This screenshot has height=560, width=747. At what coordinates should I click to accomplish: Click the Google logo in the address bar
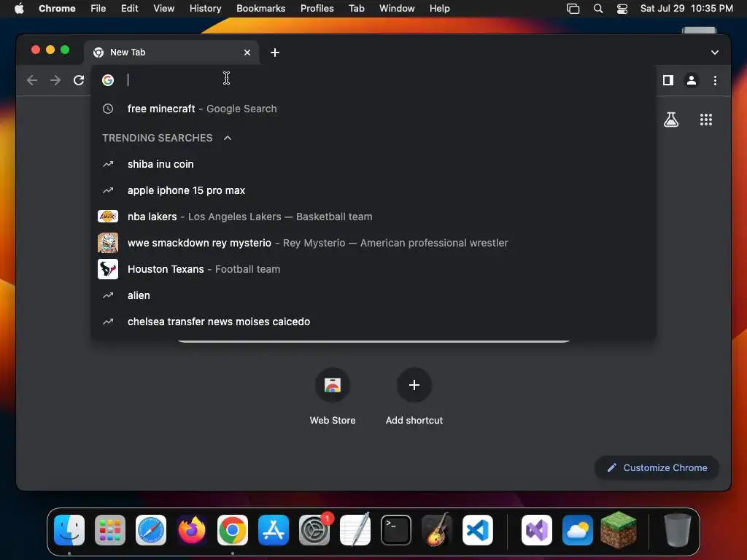coord(108,80)
